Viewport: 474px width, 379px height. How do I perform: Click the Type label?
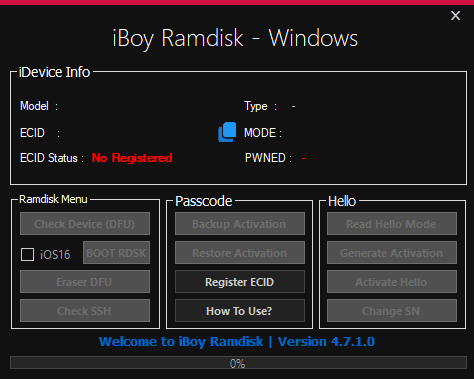tap(260, 106)
